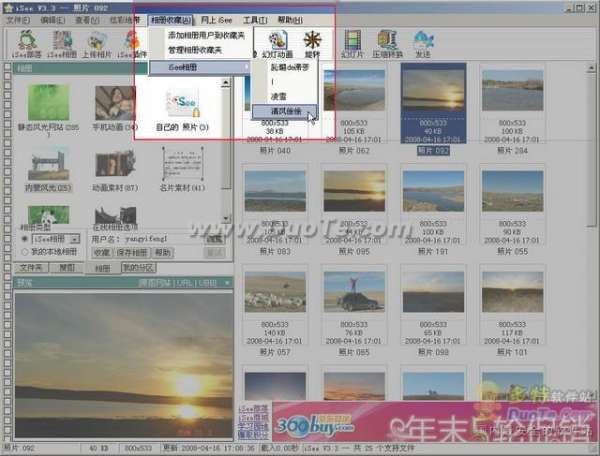Open the 360buy advertisement banner

[x=434, y=422]
